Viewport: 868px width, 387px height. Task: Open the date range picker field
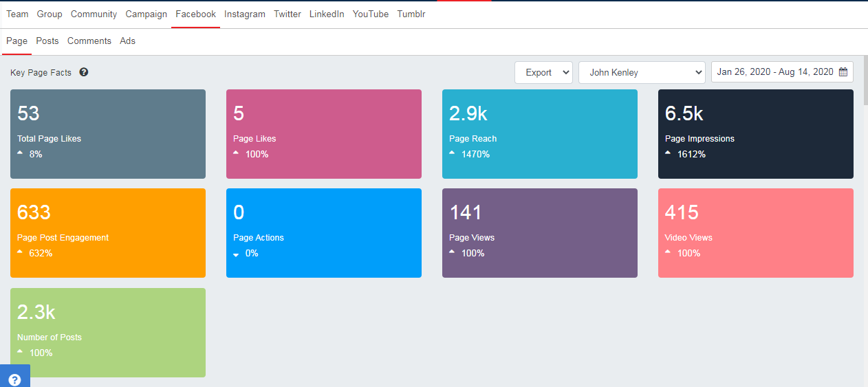(x=775, y=72)
